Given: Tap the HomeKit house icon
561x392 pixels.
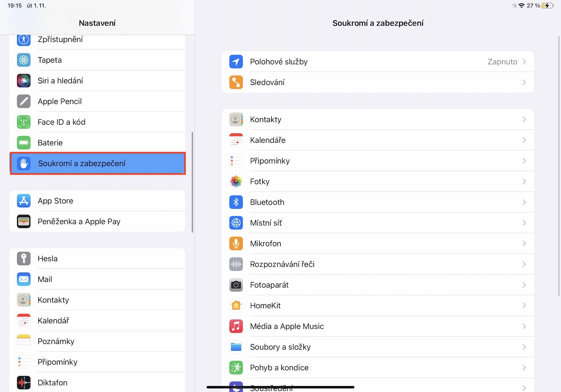Looking at the screenshot, I should coord(236,306).
